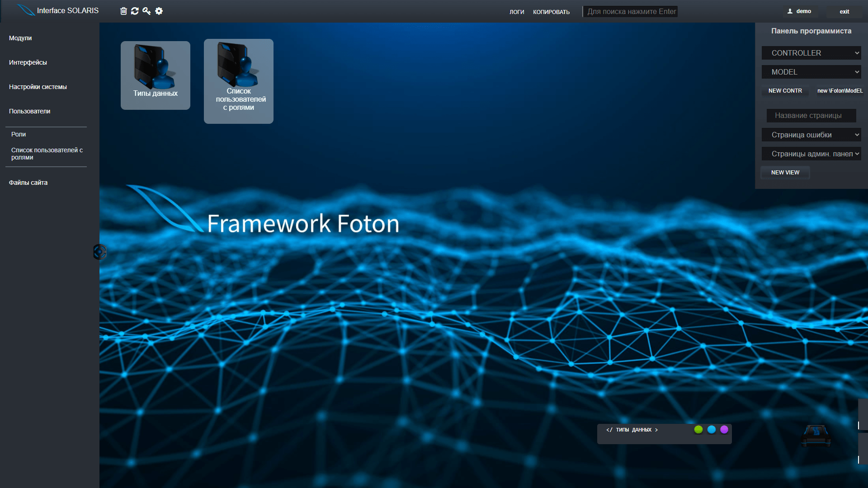Focus the Название страницы input field
Image resolution: width=868 pixels, height=488 pixels.
click(811, 116)
